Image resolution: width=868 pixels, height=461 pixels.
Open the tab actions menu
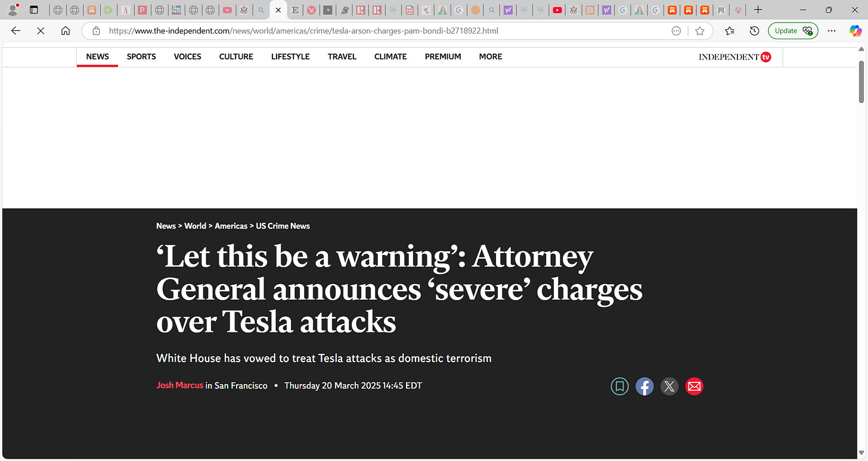pos(34,10)
